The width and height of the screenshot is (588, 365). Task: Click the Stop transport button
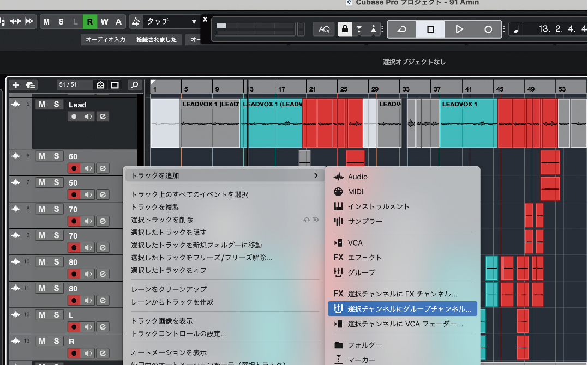coord(430,29)
